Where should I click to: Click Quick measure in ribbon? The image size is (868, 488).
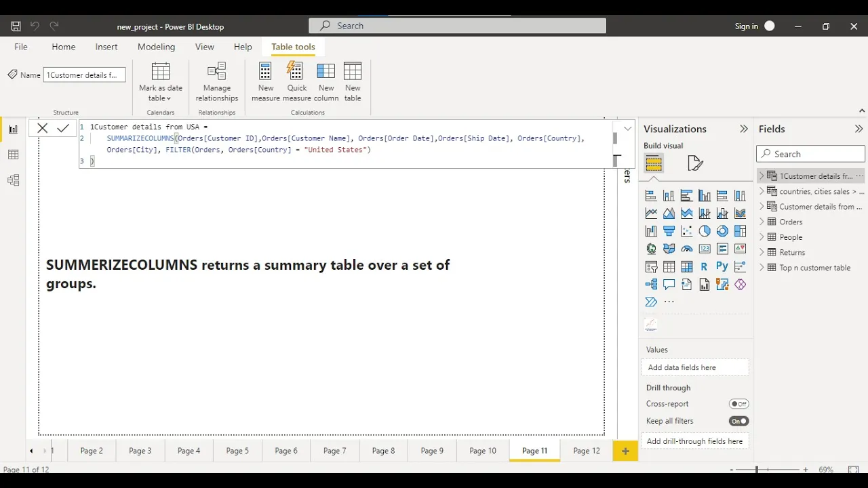(297, 82)
